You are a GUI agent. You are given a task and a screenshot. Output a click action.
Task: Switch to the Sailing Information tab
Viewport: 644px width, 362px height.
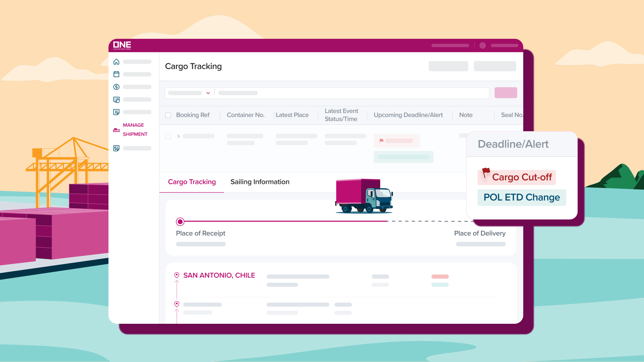click(x=260, y=182)
